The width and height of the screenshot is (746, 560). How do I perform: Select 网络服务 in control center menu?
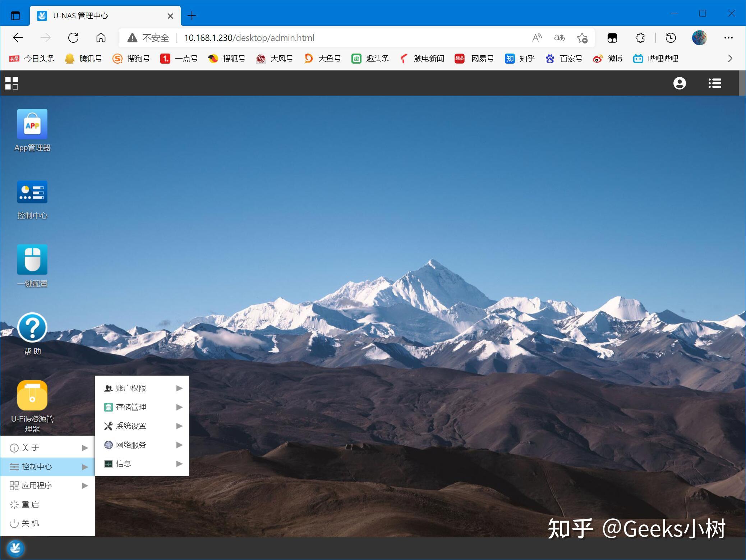pos(142,445)
